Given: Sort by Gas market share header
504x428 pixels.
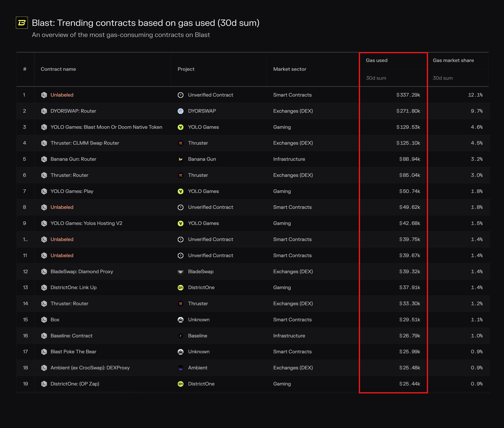Looking at the screenshot, I should pos(453,60).
